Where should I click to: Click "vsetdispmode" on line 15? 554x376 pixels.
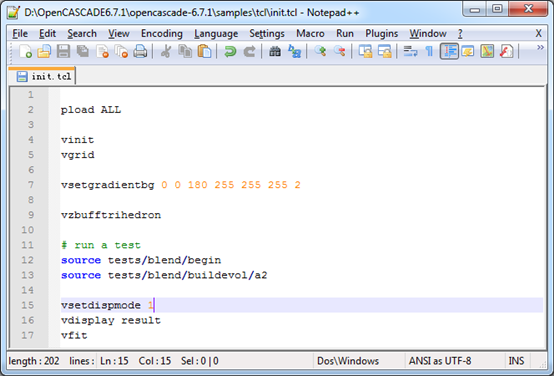coord(101,305)
